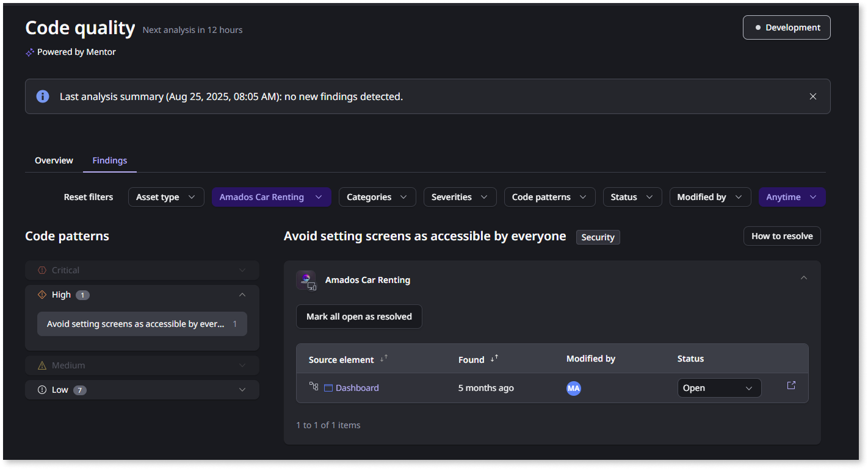
Task: Collapse the High severity code patterns group
Action: pos(242,295)
